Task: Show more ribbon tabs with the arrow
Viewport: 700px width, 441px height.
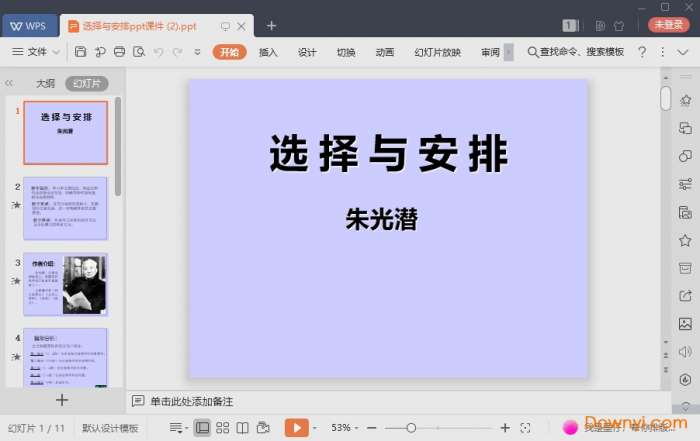Action: tap(508, 52)
